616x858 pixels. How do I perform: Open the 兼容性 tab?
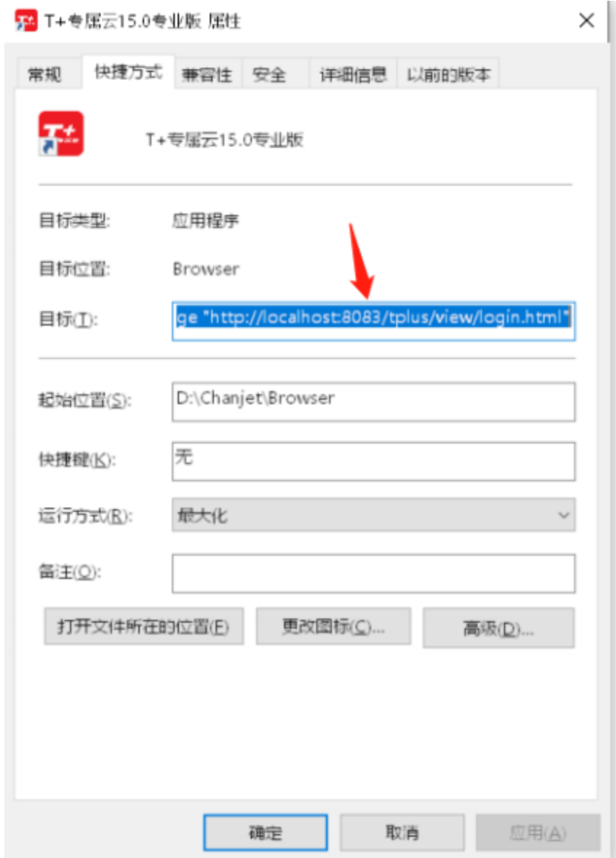[x=208, y=74]
